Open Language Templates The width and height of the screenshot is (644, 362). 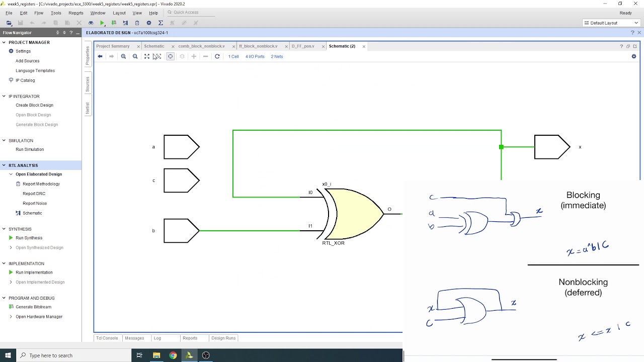click(x=35, y=70)
